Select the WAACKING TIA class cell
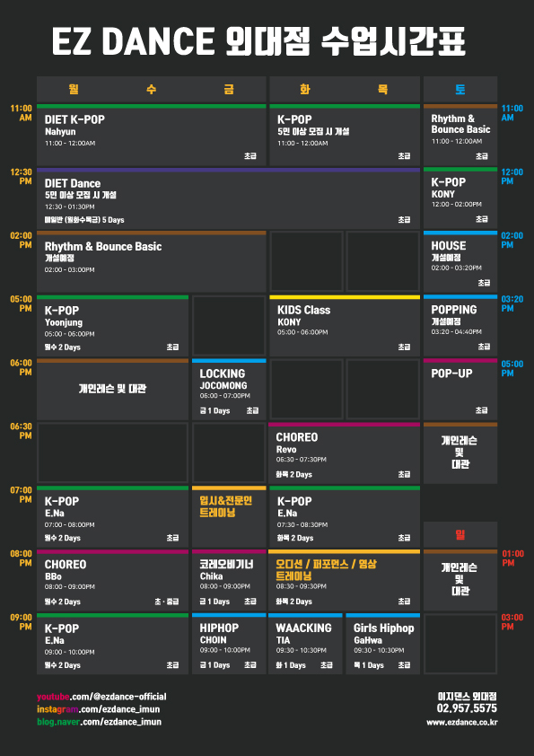Image resolution: width=534 pixels, height=756 pixels. (305, 644)
